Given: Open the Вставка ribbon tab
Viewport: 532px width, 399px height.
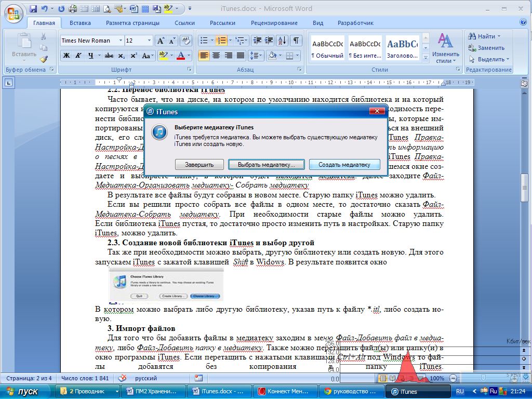Looking at the screenshot, I should (80, 23).
